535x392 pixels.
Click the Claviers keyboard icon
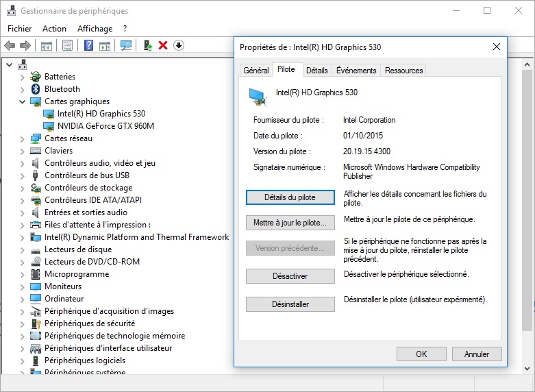pyautogui.click(x=36, y=151)
